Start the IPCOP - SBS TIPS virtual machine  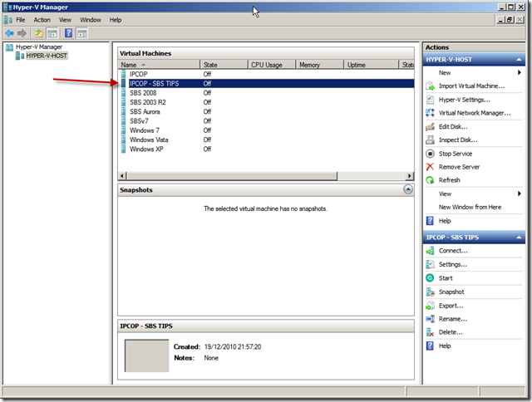tap(445, 278)
